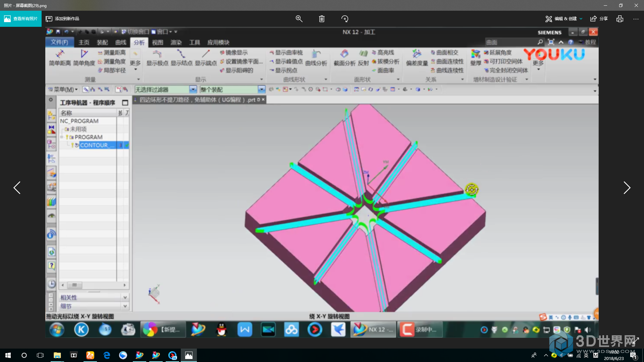644x362 pixels.
Task: Click 曲线连续性 curve continuity
Action: click(447, 70)
